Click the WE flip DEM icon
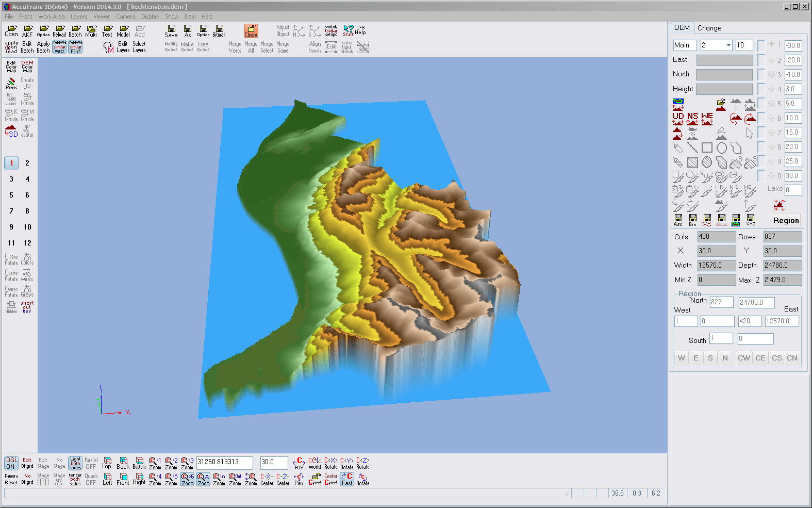812x508 pixels. coord(707,119)
